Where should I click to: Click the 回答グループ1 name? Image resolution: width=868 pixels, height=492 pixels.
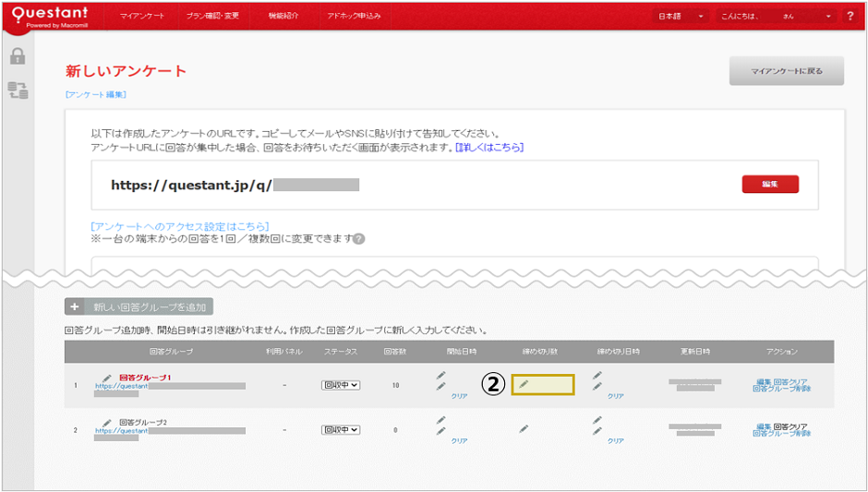click(145, 378)
